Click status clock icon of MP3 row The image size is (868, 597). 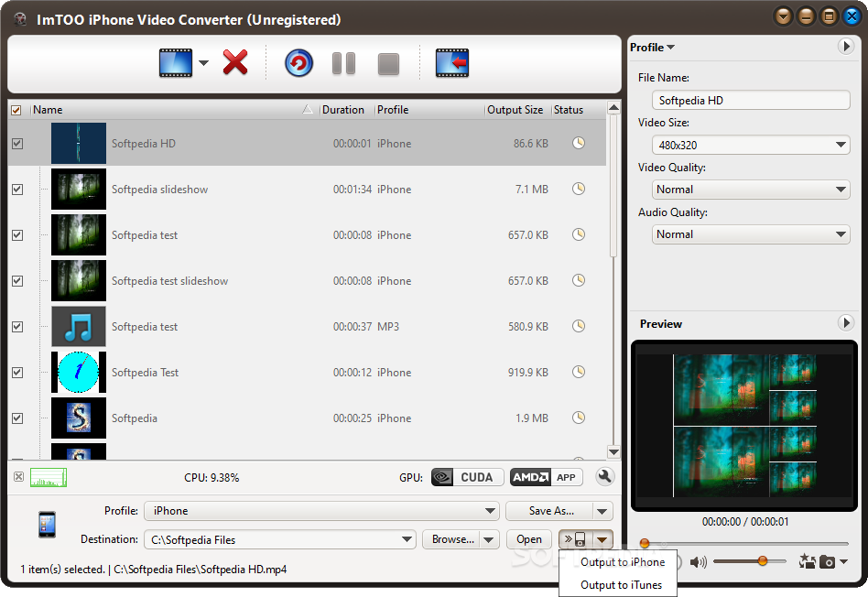(x=579, y=326)
